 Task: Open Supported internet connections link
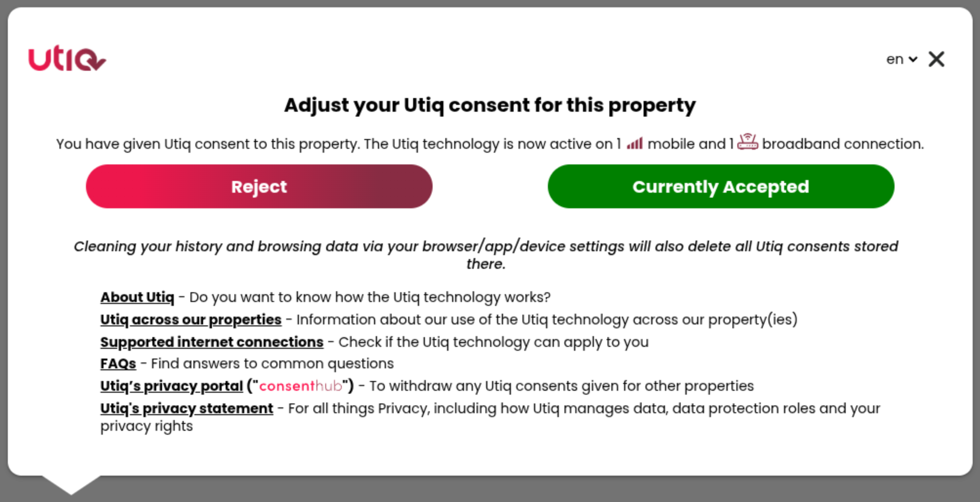tap(212, 342)
